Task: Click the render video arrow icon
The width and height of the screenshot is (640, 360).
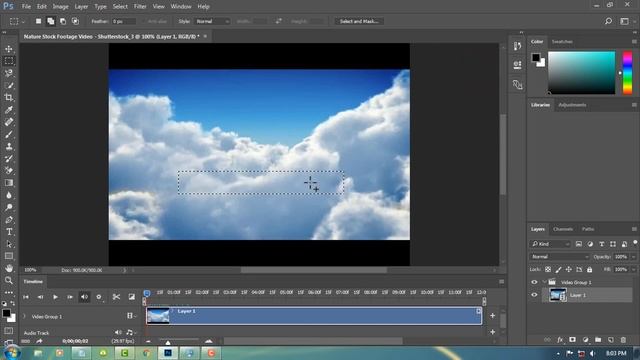Action: click(39, 341)
